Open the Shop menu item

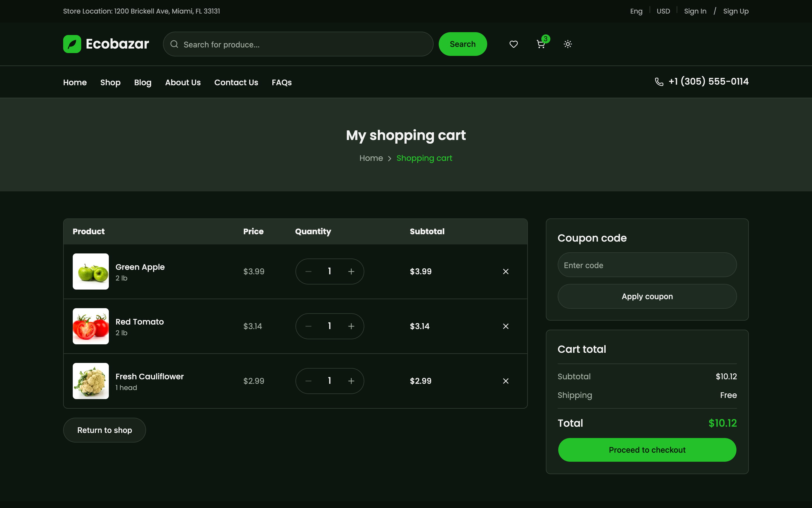pos(111,82)
